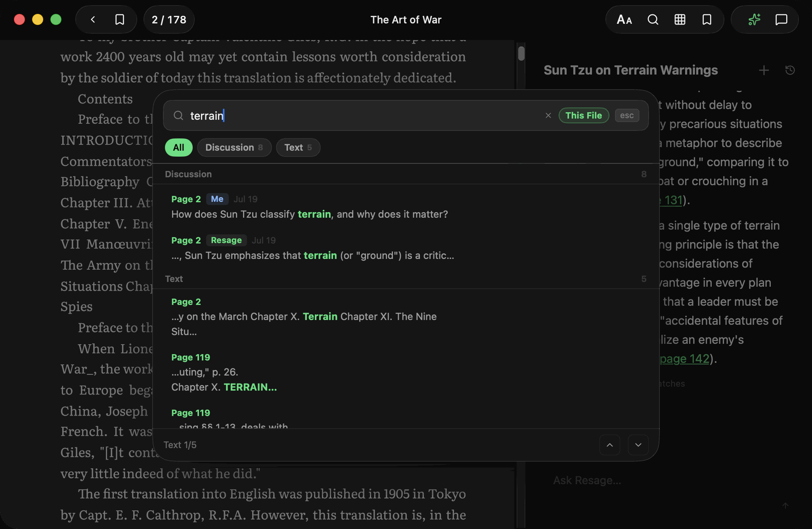
Task: Toggle the This File scope filter
Action: [x=584, y=115]
